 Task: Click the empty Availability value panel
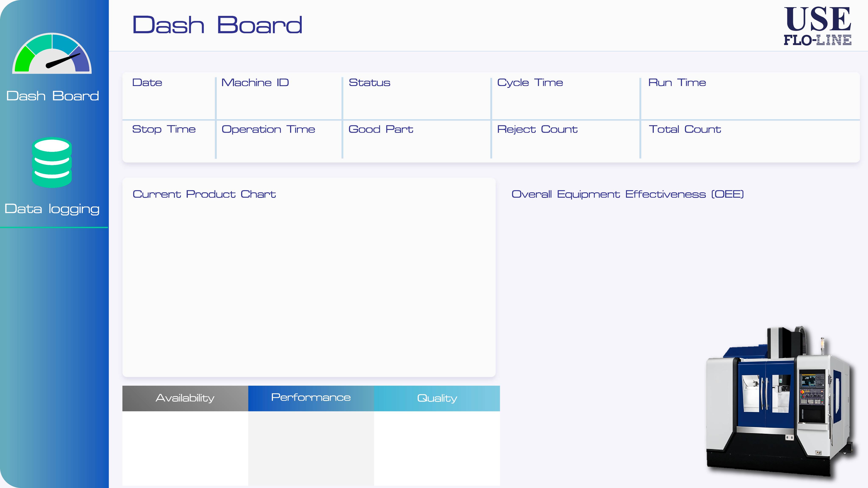(185, 448)
